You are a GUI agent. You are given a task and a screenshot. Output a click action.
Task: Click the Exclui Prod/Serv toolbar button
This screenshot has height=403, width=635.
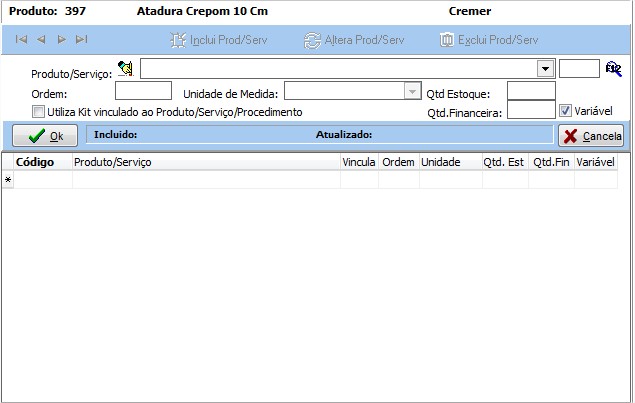[x=489, y=40]
